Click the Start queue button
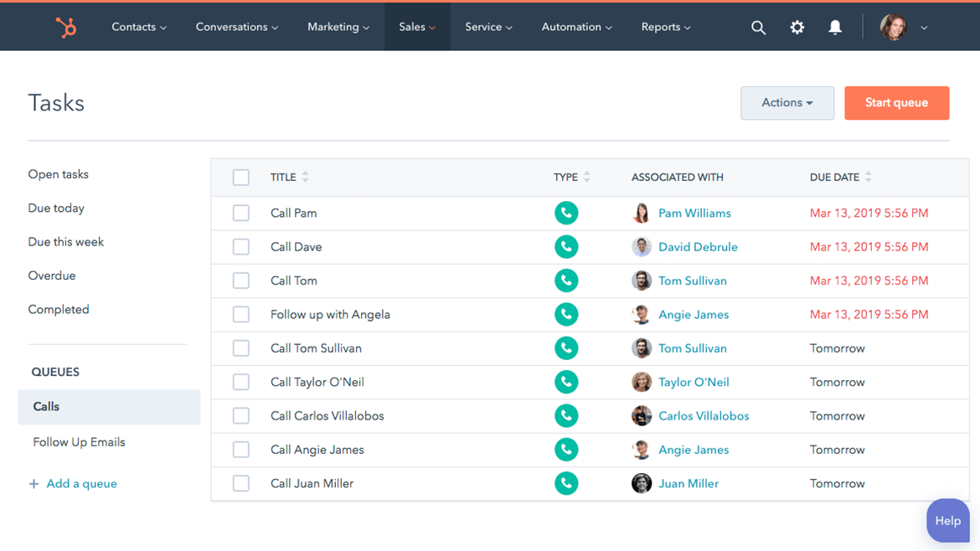The width and height of the screenshot is (980, 551). [x=897, y=103]
